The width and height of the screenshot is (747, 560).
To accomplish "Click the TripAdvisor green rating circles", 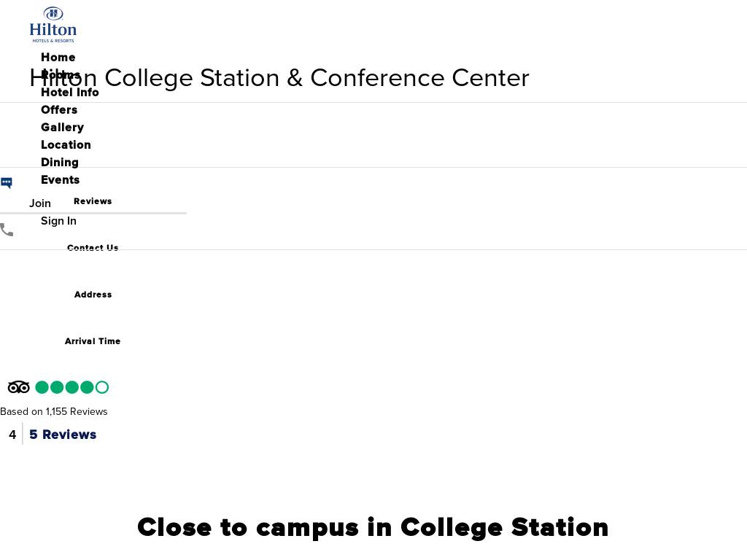I will tap(71, 387).
